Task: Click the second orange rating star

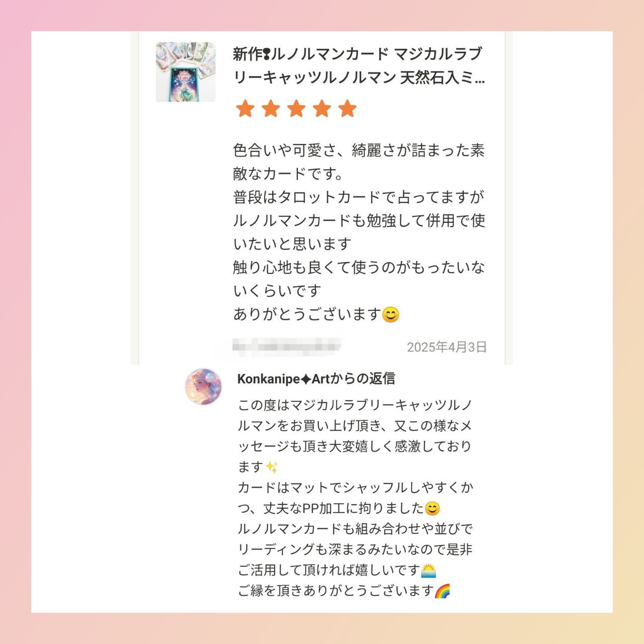Action: click(x=271, y=108)
